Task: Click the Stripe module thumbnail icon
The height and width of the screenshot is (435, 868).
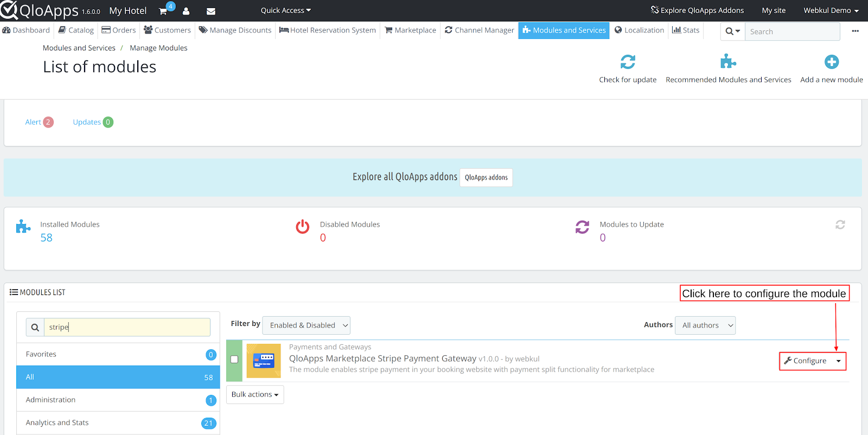Action: pos(264,361)
